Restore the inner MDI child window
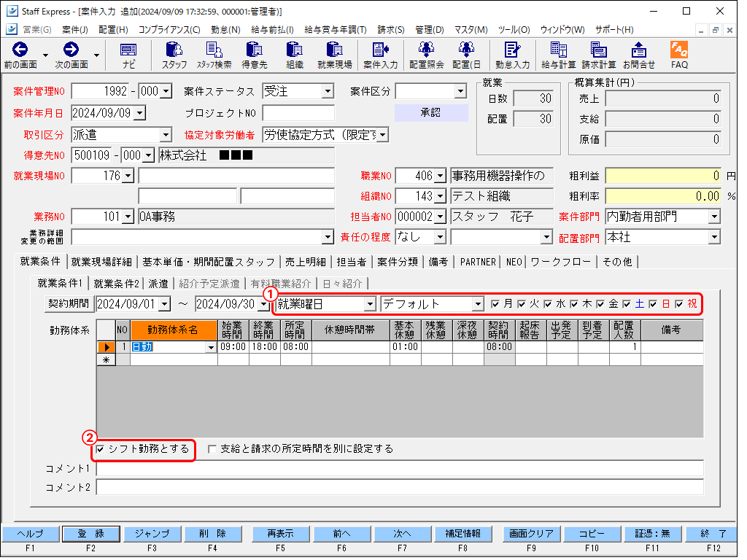This screenshot has height=560, width=747. coord(715,30)
